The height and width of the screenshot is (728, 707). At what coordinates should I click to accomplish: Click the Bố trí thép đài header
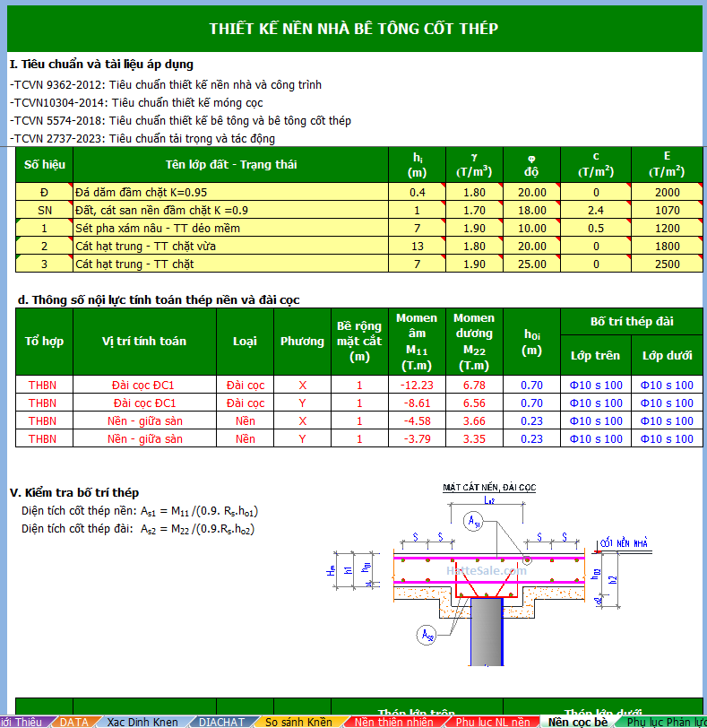click(x=632, y=321)
